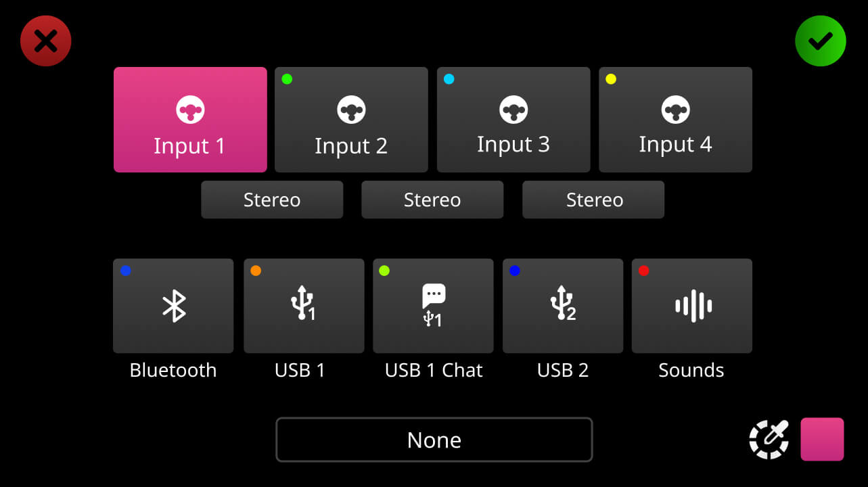Toggle Stereo link between Input 1 and 2
This screenshot has width=868, height=487.
[272, 200]
